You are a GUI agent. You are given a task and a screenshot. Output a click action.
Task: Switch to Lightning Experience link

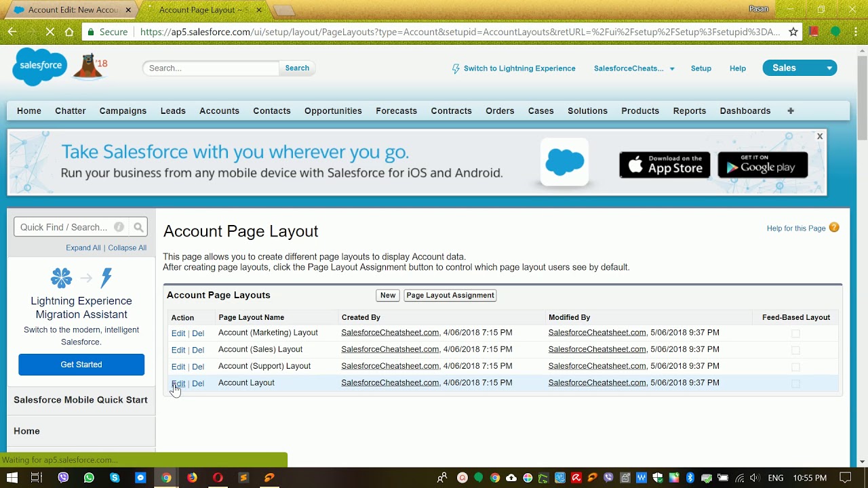[x=519, y=68]
